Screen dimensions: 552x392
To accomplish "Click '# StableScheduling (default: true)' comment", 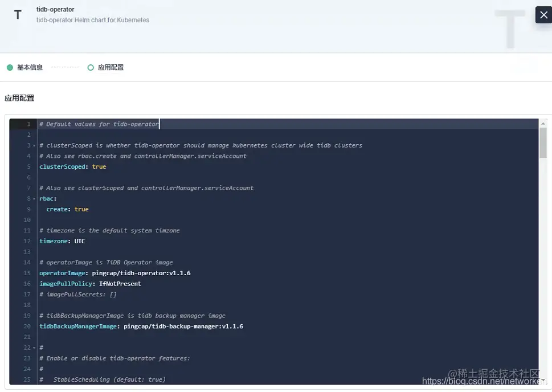I will tap(103, 379).
